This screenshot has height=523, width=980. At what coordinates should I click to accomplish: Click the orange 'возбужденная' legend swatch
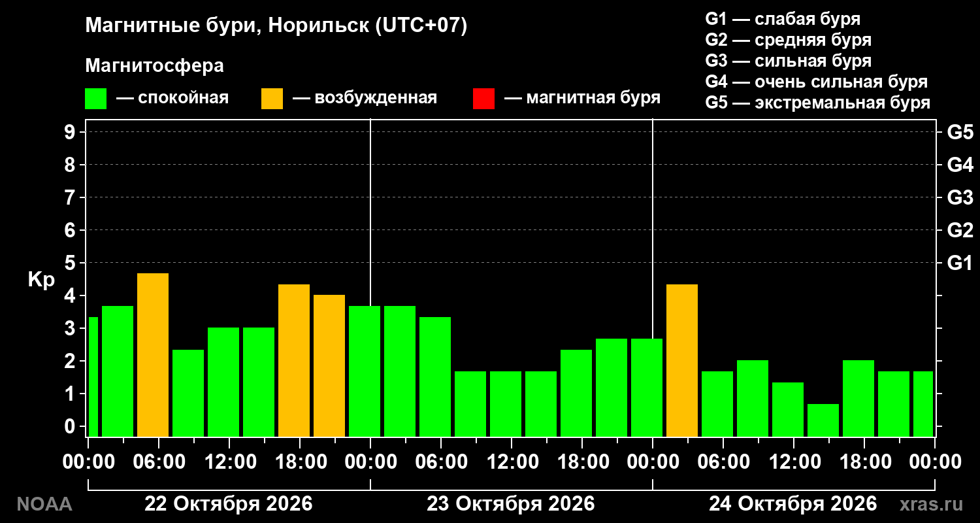pos(272,98)
